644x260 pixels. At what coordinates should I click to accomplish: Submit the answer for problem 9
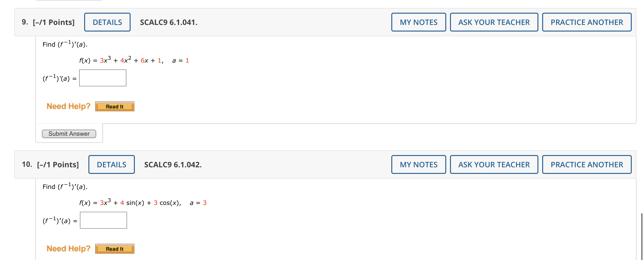[69, 134]
